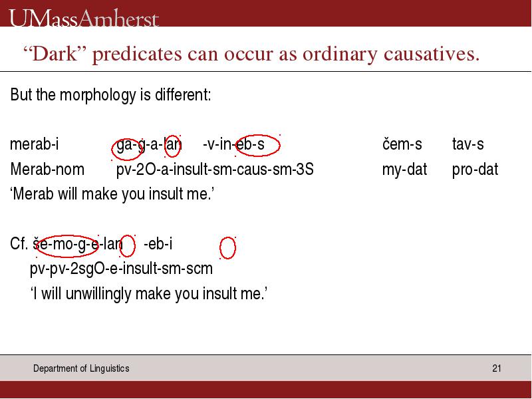Image resolution: width=532 pixels, height=399 pixels.
Task: Click the segment "-v-in-eb-s"
Action: [x=233, y=144]
